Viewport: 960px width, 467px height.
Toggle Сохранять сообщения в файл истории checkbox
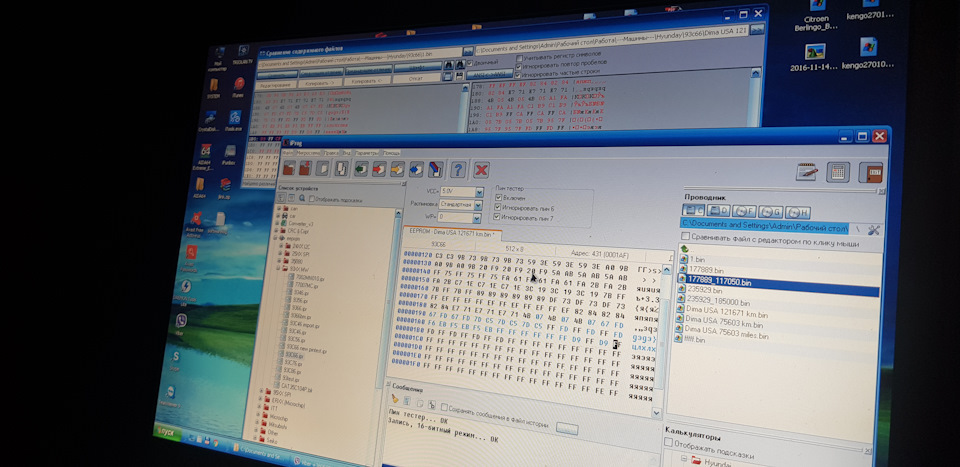(x=444, y=407)
